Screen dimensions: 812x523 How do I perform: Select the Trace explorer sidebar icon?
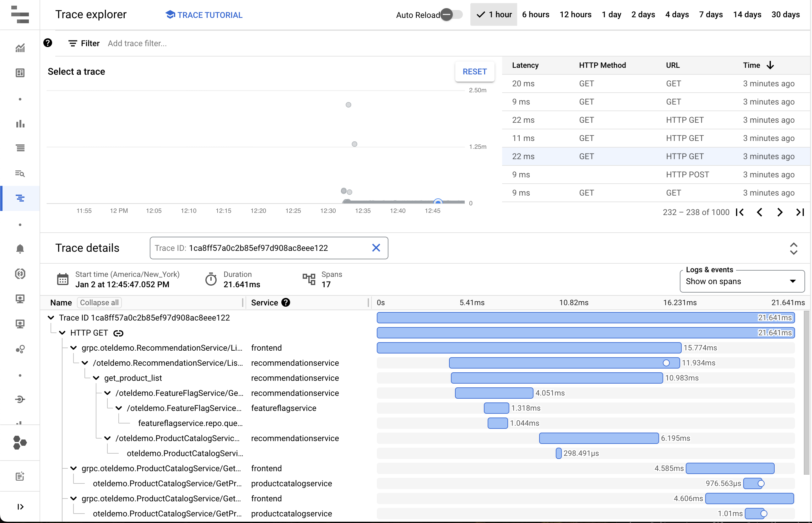click(x=20, y=198)
